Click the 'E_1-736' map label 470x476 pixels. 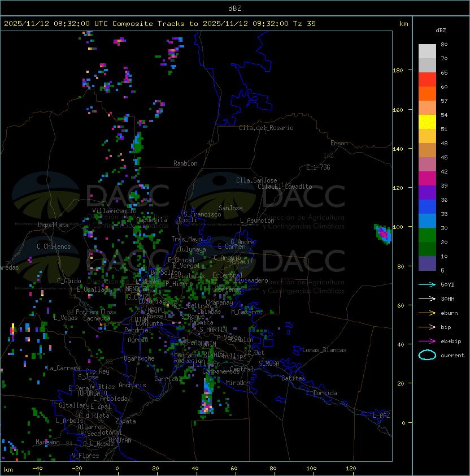click(318, 167)
